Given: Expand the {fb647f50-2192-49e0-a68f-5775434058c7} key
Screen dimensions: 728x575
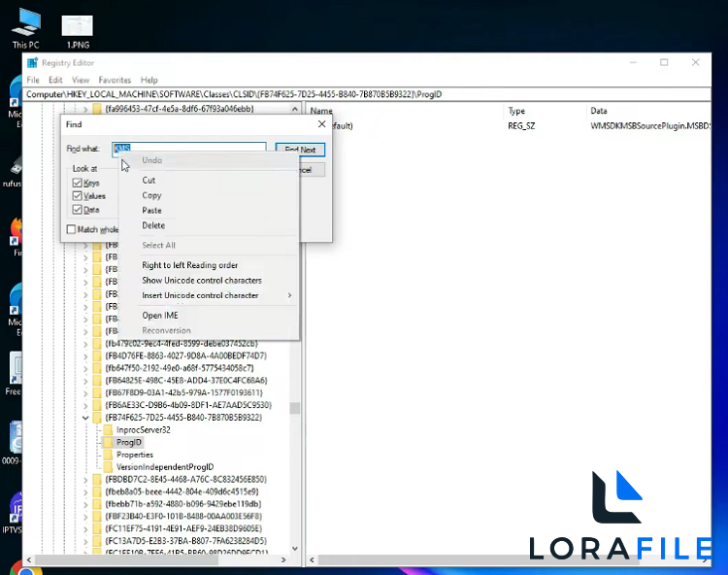Looking at the screenshot, I should tap(85, 368).
